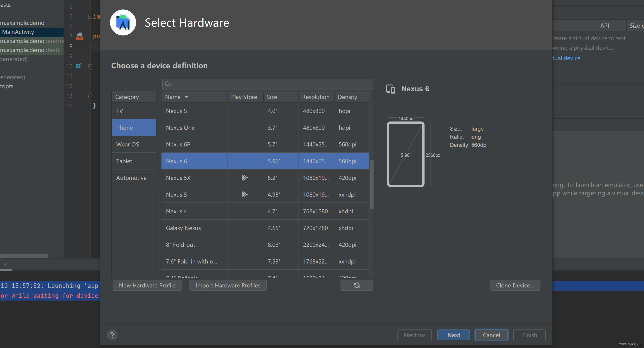Image resolution: width=644 pixels, height=348 pixels.
Task: Click the device table vertical scrollbar
Action: 372,184
